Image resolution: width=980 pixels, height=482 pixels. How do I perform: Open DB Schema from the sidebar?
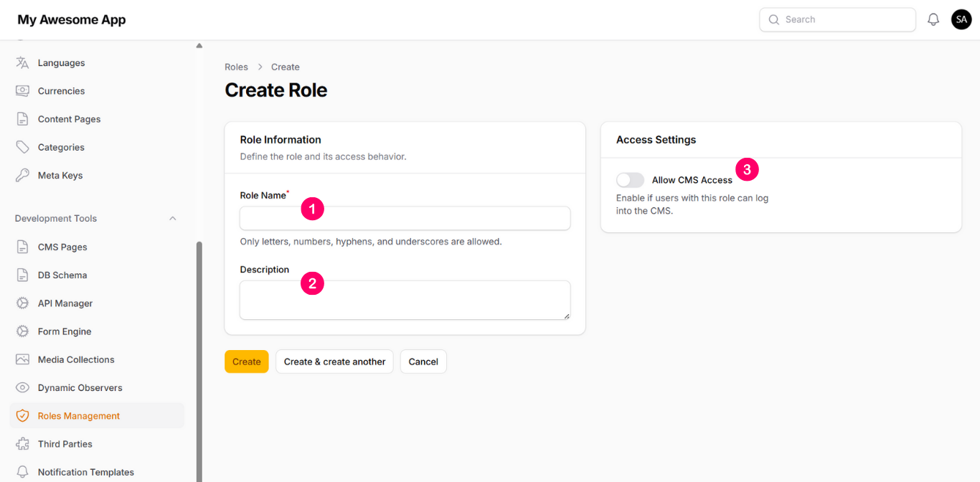(62, 275)
